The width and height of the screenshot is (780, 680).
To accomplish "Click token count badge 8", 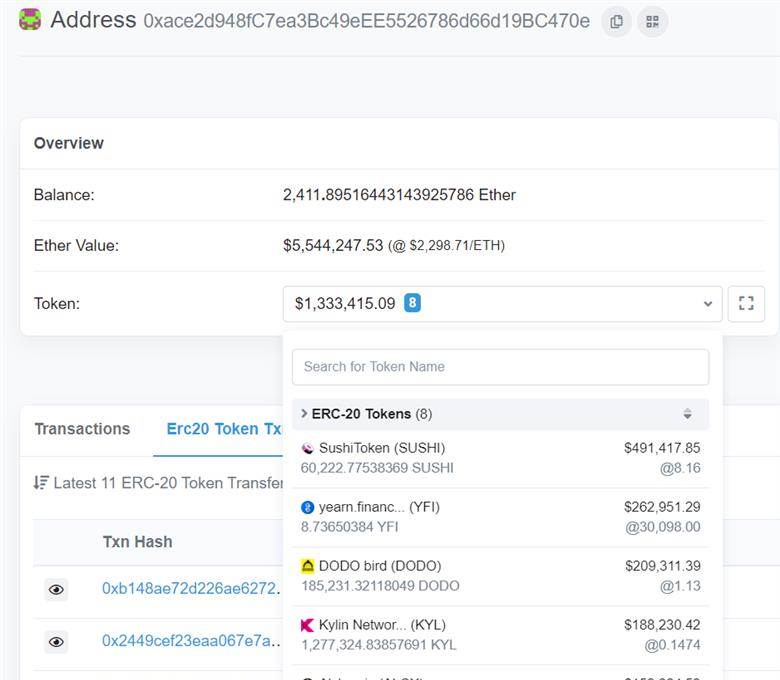I will tap(412, 303).
